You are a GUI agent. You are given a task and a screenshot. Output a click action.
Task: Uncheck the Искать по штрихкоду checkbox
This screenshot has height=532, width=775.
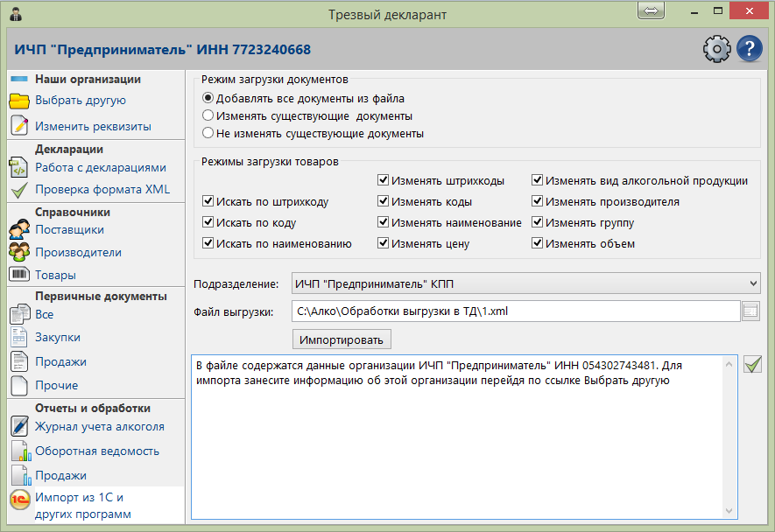[x=208, y=201]
